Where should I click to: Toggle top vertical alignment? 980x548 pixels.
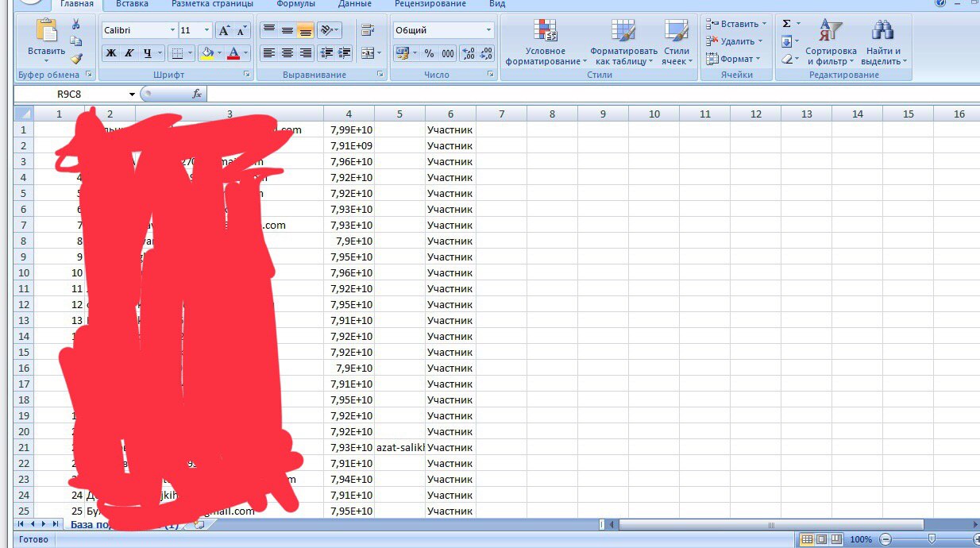[269, 30]
